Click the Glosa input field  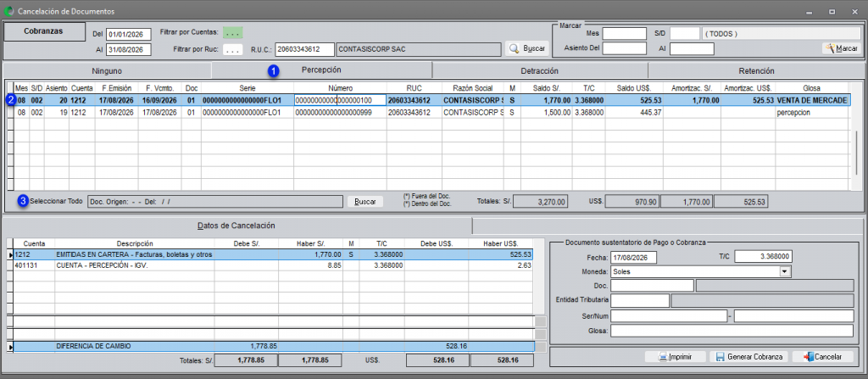pyautogui.click(x=732, y=330)
